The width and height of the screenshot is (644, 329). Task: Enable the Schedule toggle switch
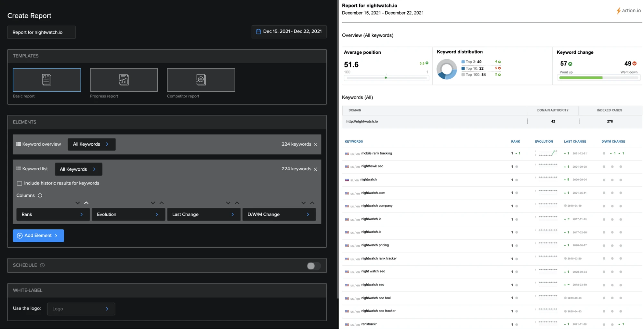tap(313, 266)
